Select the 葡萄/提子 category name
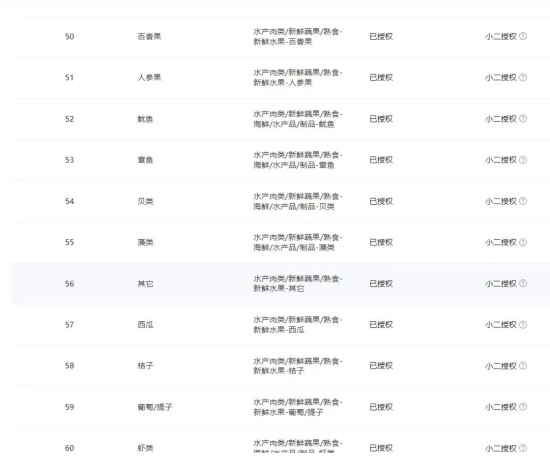This screenshot has height=470, width=550. (x=155, y=407)
